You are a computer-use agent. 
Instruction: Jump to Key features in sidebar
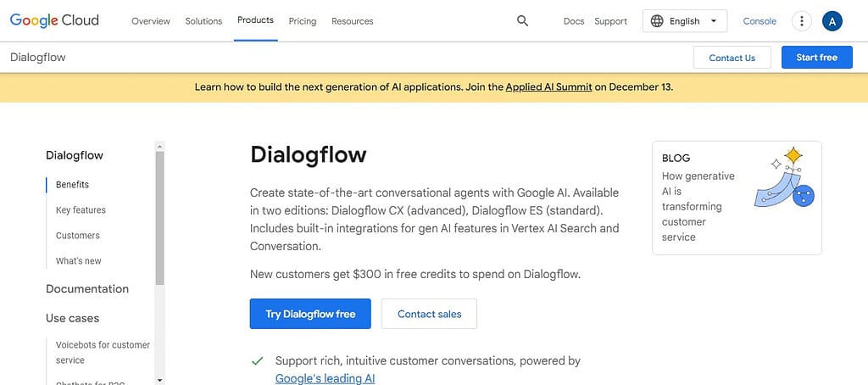click(81, 210)
